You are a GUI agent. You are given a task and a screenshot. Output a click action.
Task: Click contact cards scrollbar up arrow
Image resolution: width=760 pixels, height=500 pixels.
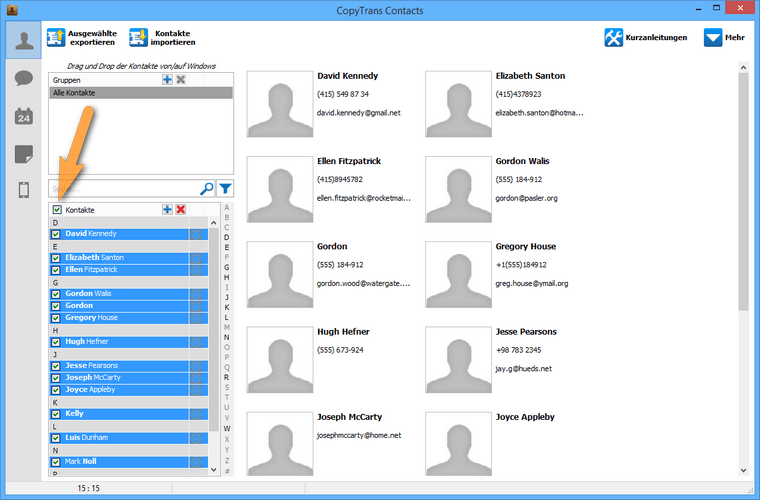point(744,68)
